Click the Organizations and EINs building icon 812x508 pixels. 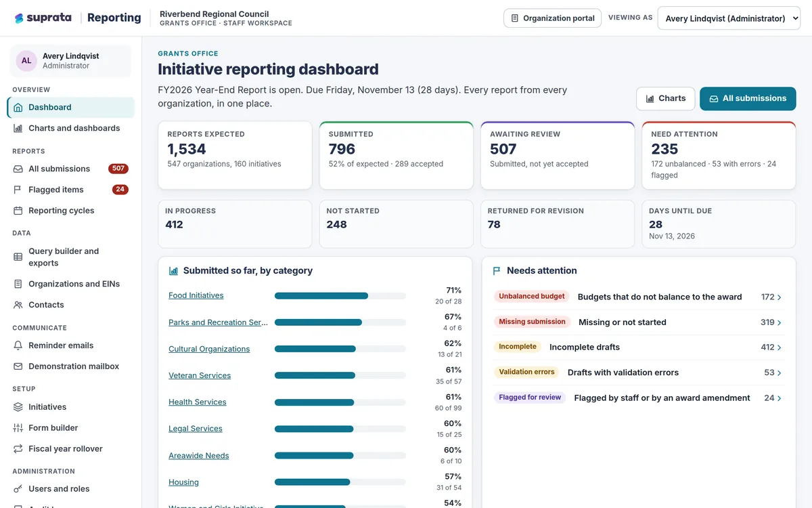click(18, 284)
